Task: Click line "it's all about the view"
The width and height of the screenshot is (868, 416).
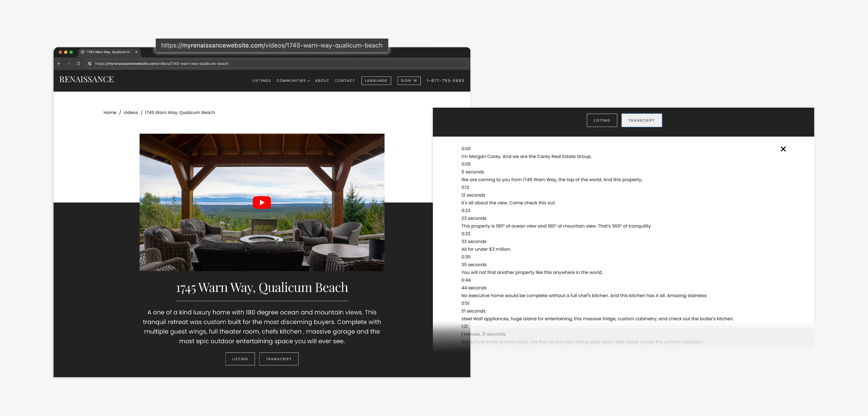Action: point(509,203)
